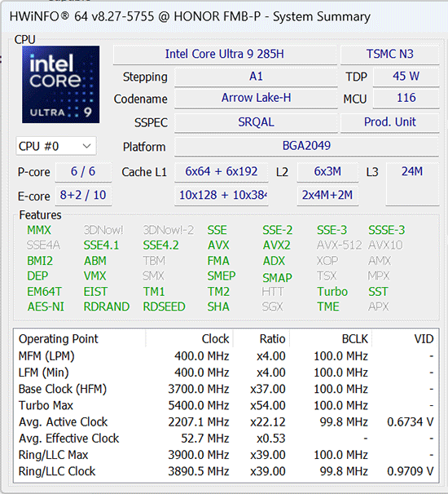Click the AVX2 feature indicator
Image resolution: width=448 pixels, height=494 pixels.
point(276,245)
